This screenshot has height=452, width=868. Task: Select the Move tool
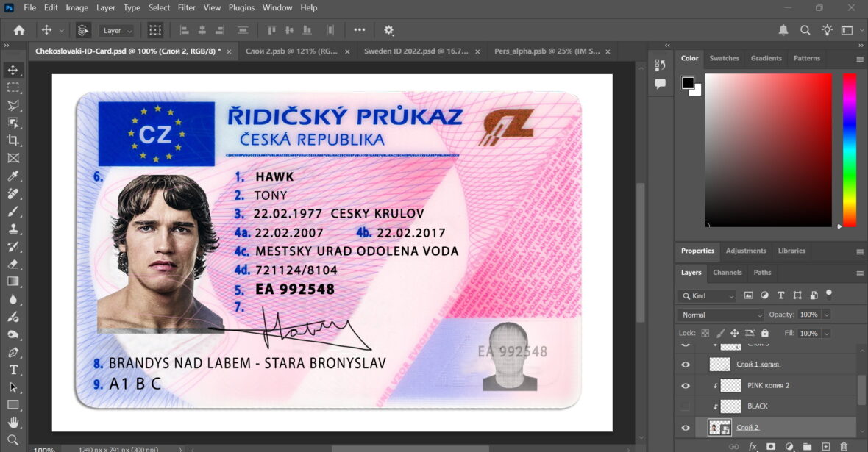(13, 70)
